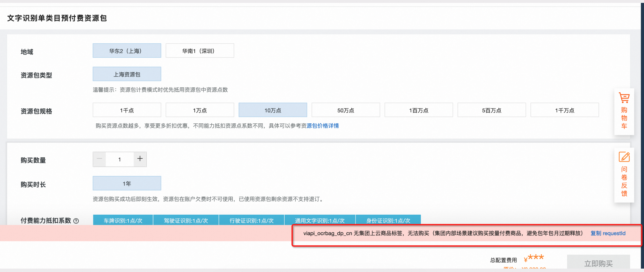Screen dimensions: 644x272
Task: Select region 华南1（深圳）
Action: pyautogui.click(x=200, y=51)
